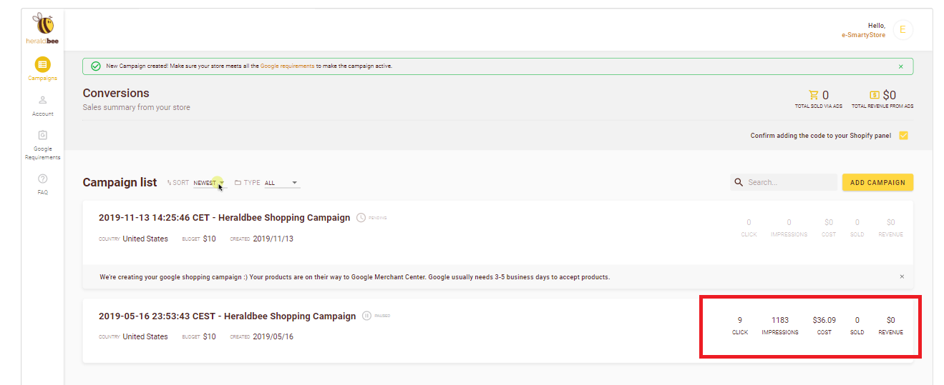
Task: Click the 1183 impressions value
Action: pyautogui.click(x=780, y=320)
